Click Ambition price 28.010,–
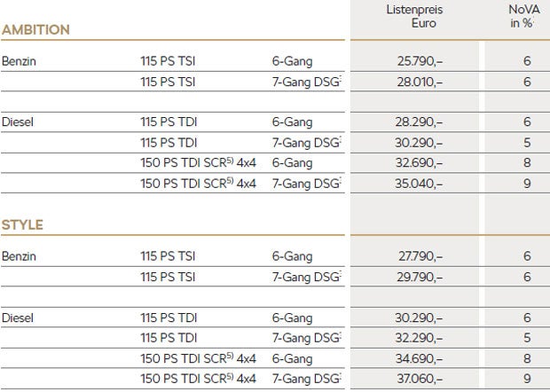 tap(420, 82)
